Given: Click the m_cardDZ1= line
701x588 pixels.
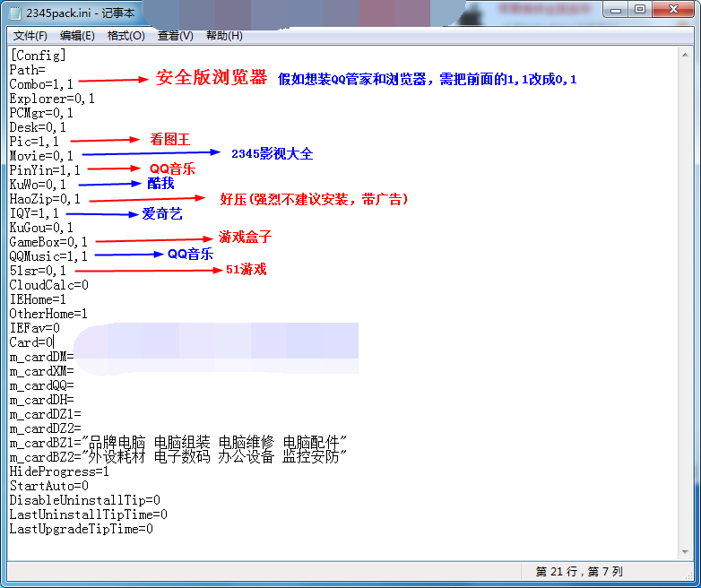Looking at the screenshot, I should point(45,414).
